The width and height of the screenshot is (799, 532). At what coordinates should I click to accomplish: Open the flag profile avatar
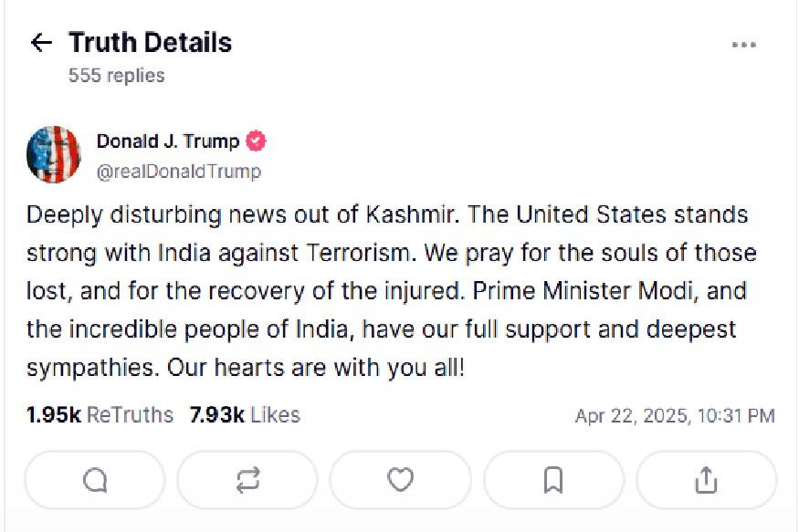click(54, 154)
